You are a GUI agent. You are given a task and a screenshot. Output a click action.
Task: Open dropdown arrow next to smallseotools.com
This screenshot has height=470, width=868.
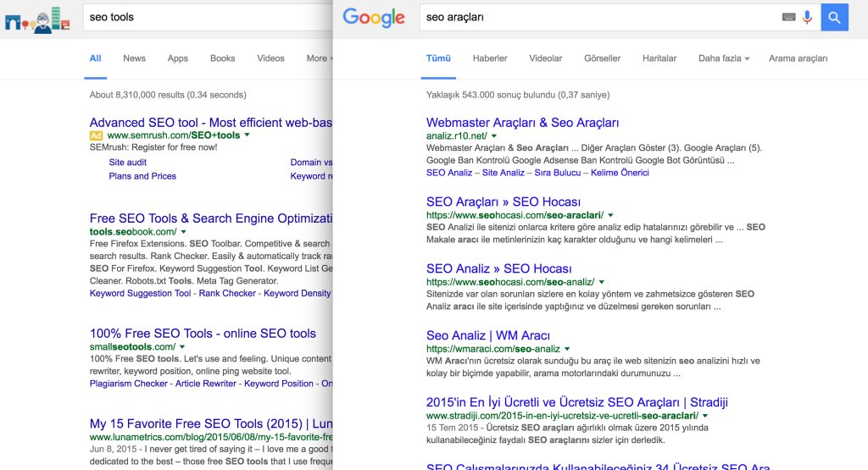(x=183, y=347)
